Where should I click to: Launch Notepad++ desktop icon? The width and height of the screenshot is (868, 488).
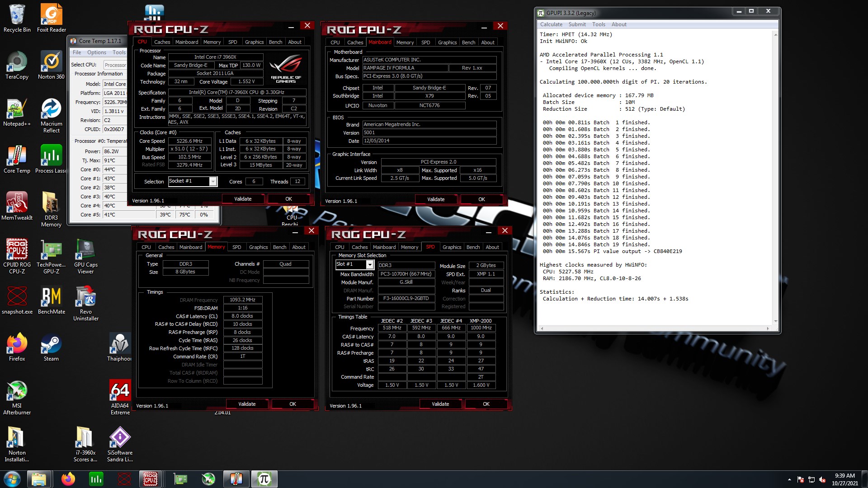(x=17, y=112)
